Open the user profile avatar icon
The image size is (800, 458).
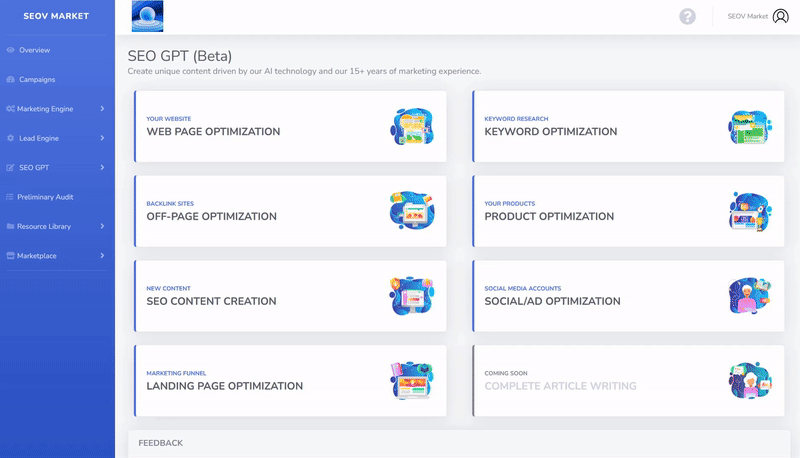(780, 16)
